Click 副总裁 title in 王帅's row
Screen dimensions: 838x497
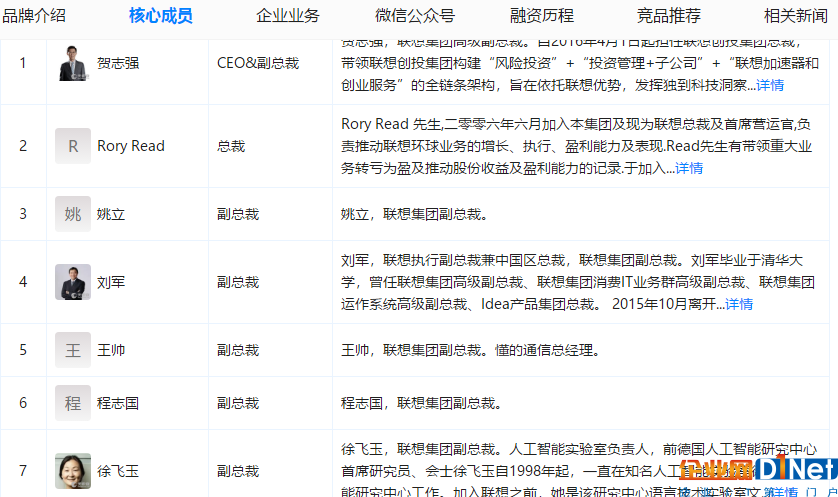[238, 350]
